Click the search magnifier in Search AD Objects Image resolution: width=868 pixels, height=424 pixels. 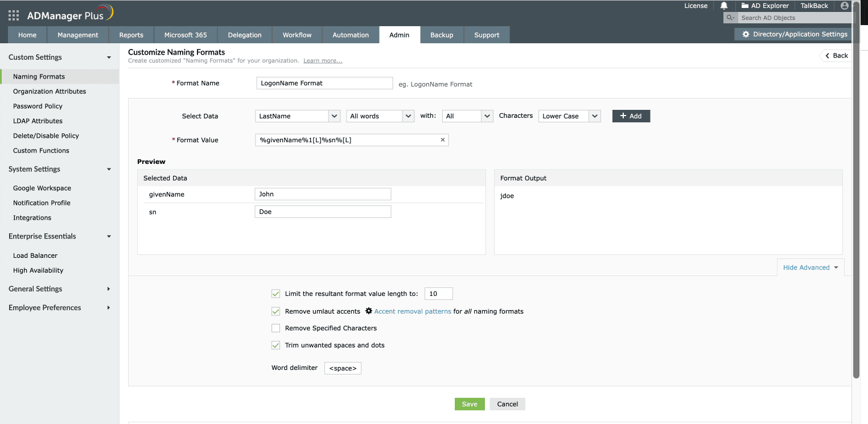[730, 17]
